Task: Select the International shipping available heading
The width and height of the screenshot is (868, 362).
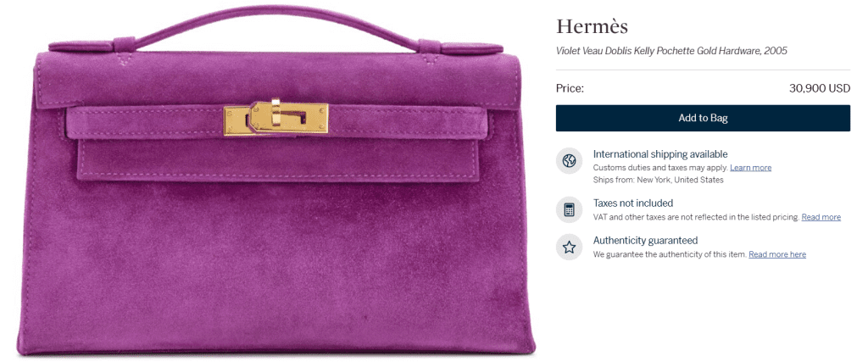Action: pos(660,154)
